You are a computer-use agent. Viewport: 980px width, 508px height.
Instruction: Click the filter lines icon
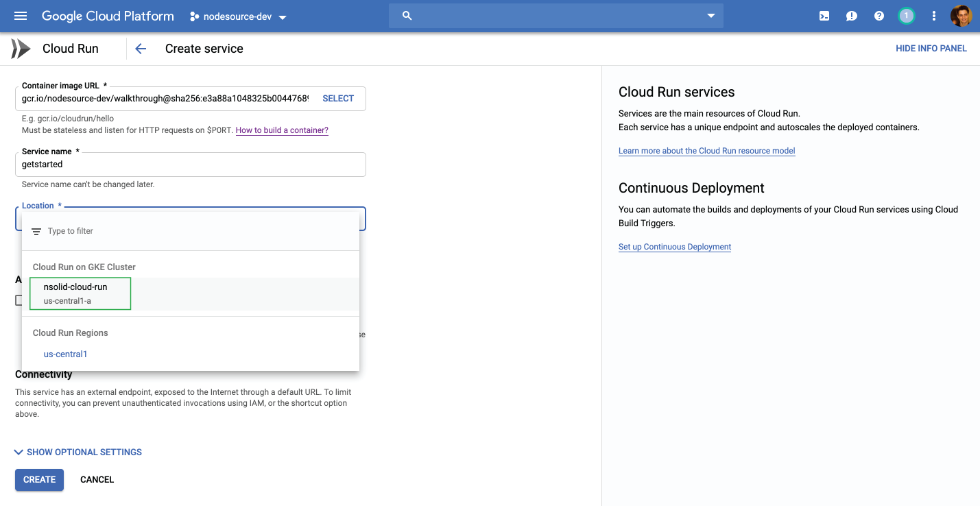coord(36,232)
